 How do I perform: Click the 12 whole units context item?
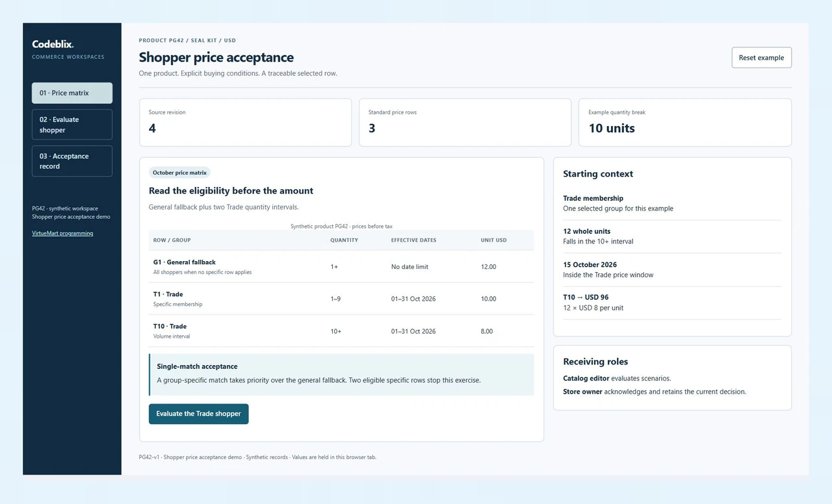(x=586, y=231)
